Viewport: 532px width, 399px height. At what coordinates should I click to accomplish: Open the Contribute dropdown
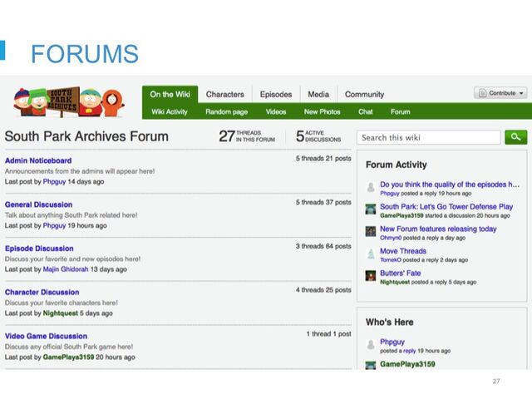pos(500,93)
